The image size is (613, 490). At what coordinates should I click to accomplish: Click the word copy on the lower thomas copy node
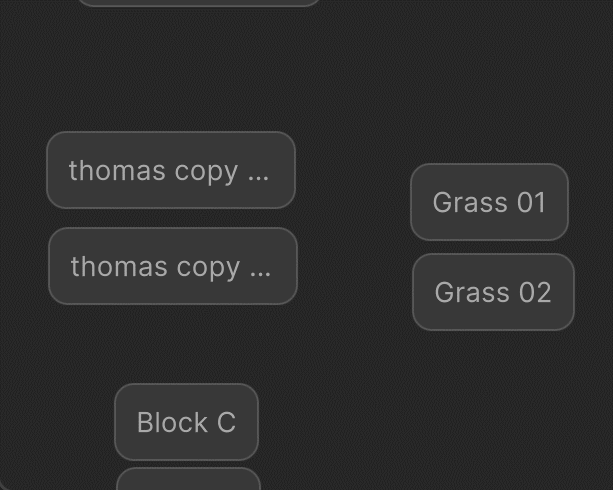tap(208, 269)
